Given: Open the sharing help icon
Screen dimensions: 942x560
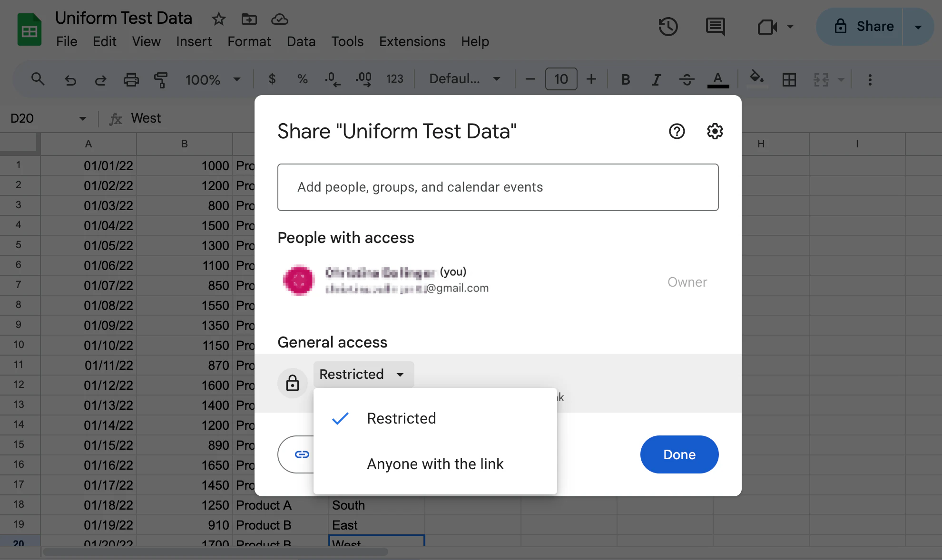Looking at the screenshot, I should tap(677, 131).
